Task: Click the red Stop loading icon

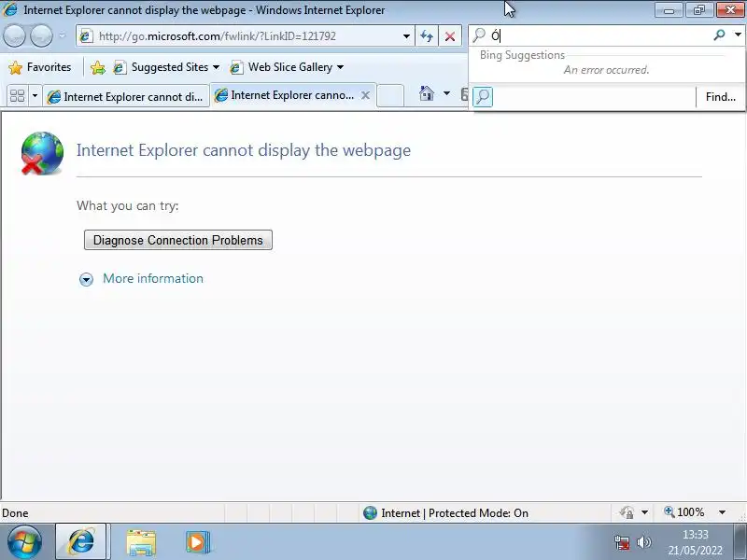Action: point(450,36)
